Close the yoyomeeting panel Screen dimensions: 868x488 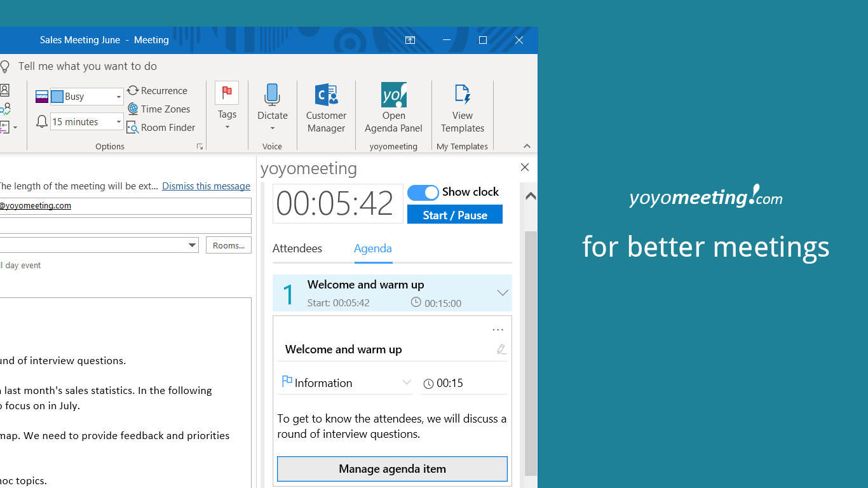524,167
